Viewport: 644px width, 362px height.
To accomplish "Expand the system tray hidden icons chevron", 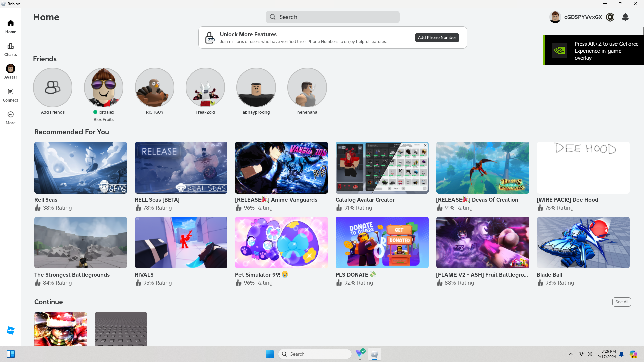I will [x=570, y=354].
